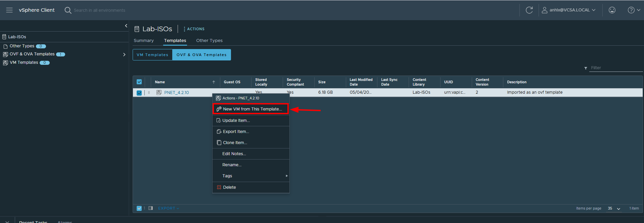Switch to the Templates tab
Screen dimensions: 644x223
point(175,40)
